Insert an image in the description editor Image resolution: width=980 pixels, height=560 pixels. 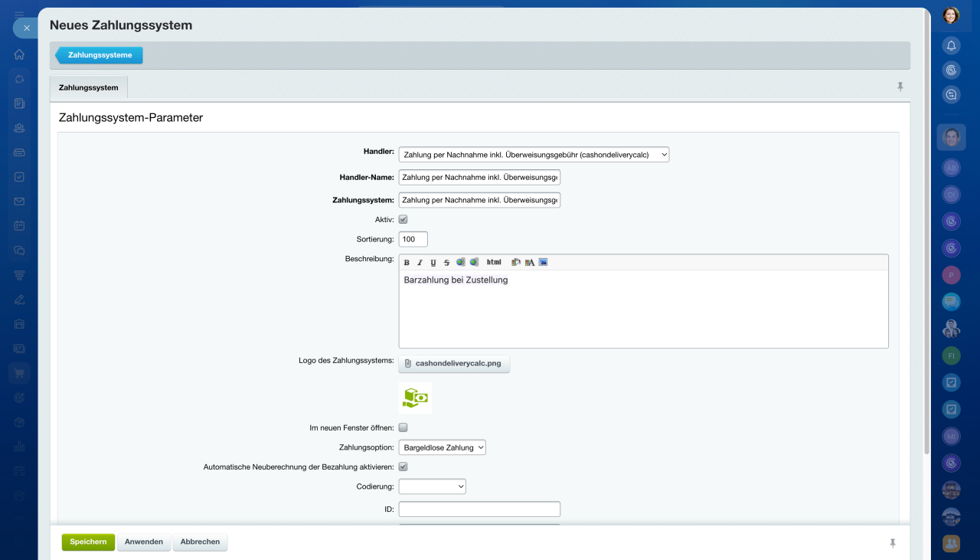544,263
